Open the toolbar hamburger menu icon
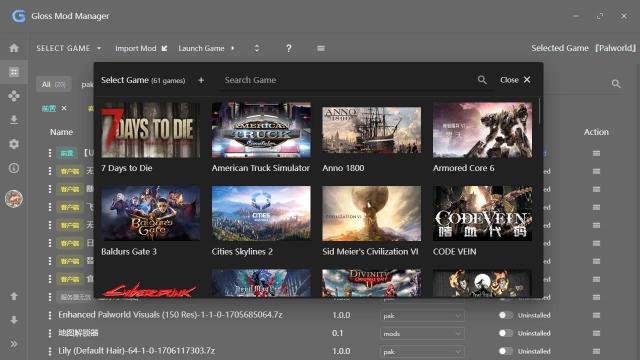 click(321, 49)
